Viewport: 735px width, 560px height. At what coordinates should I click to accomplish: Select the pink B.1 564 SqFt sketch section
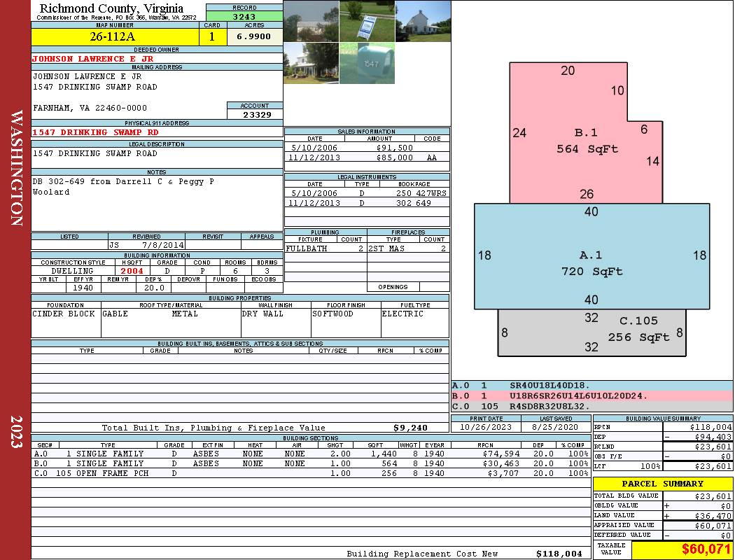(x=586, y=141)
